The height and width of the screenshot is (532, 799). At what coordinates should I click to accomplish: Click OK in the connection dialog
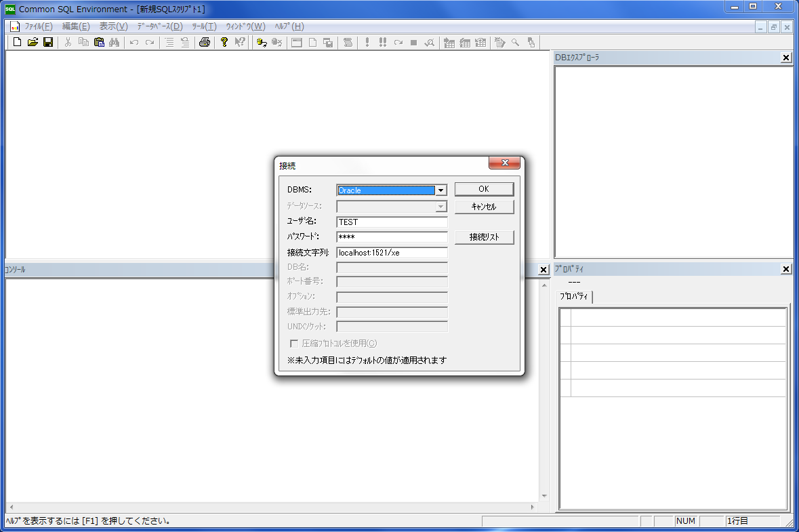484,189
